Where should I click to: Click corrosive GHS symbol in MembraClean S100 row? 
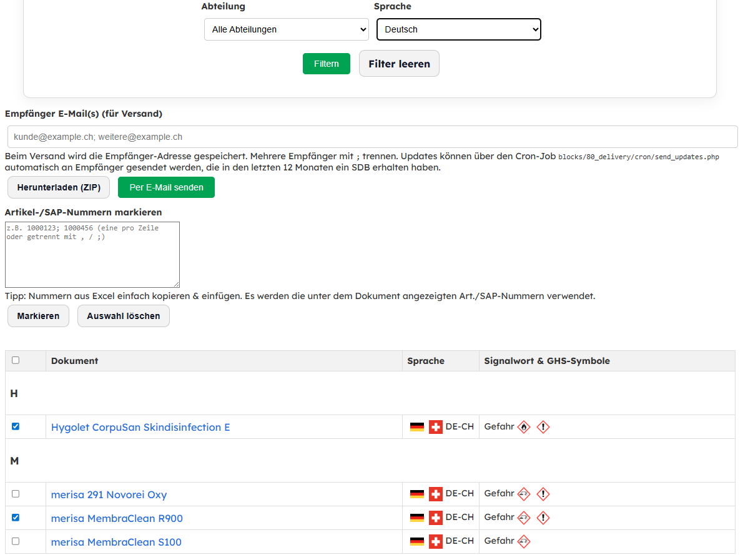coord(524,541)
